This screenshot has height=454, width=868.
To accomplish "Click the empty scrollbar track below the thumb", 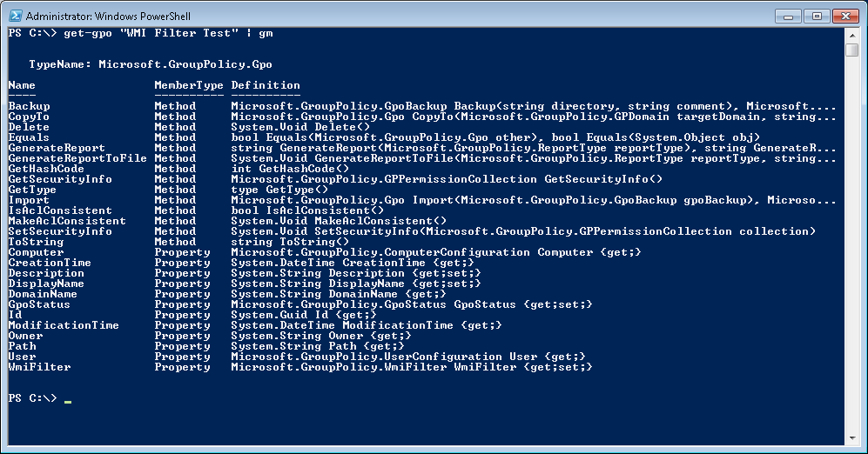I will coord(852,261).
